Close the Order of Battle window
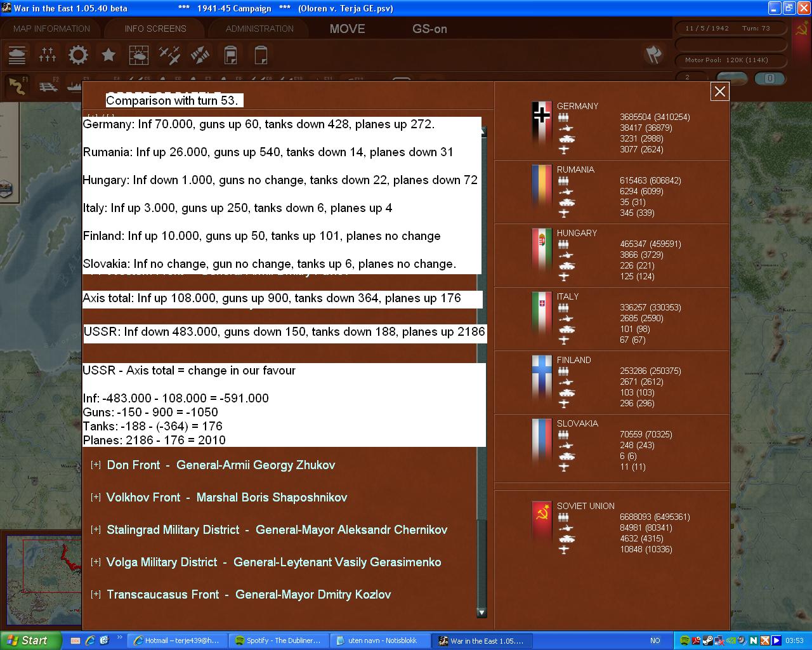The height and width of the screenshot is (650, 812). 720,91
